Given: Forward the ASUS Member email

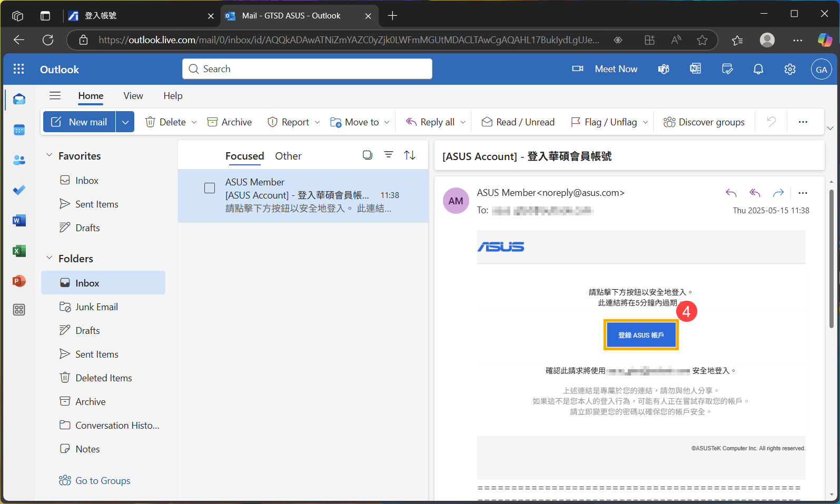Looking at the screenshot, I should click(x=778, y=193).
